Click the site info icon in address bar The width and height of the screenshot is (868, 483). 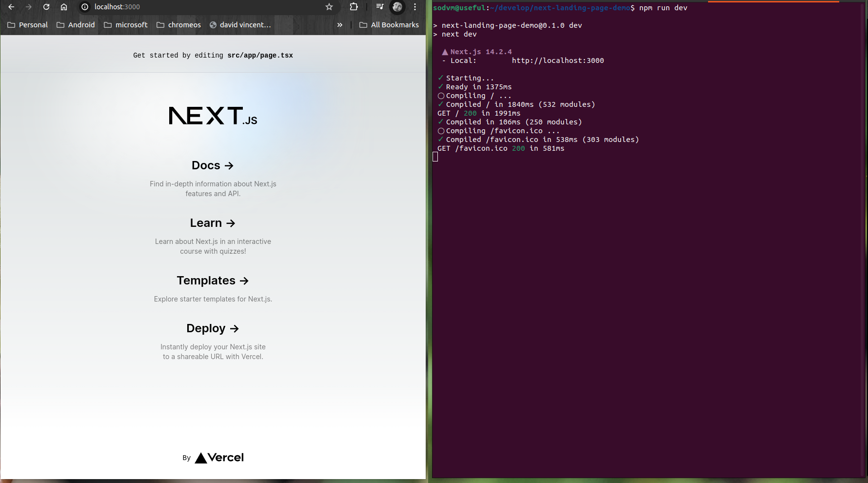tap(84, 7)
